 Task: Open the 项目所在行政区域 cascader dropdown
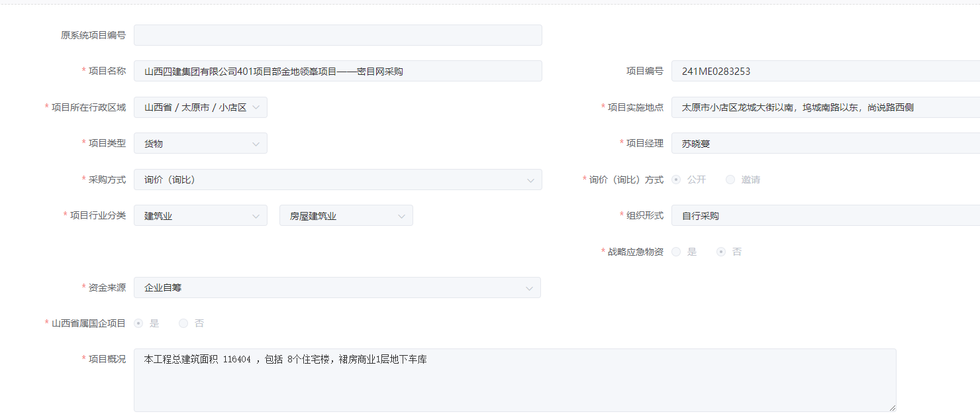201,107
